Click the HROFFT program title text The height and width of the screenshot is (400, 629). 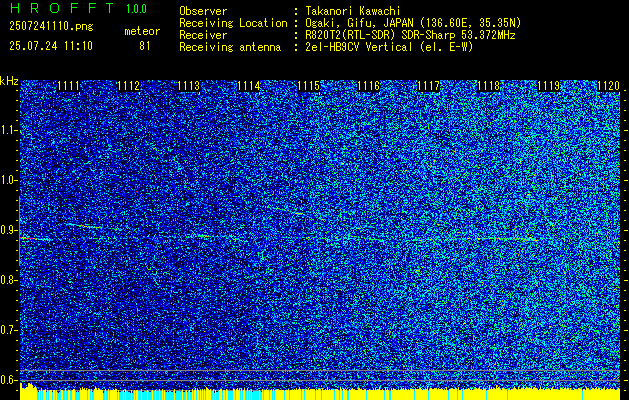(62, 8)
